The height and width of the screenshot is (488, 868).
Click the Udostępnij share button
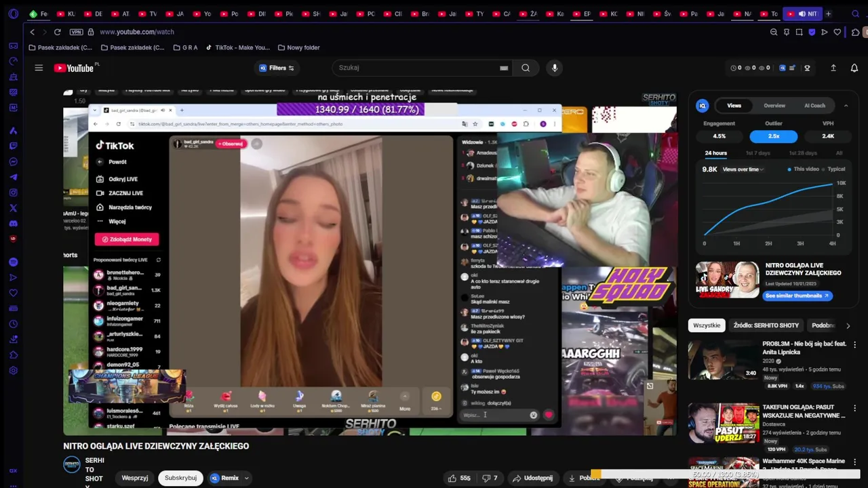532,478
